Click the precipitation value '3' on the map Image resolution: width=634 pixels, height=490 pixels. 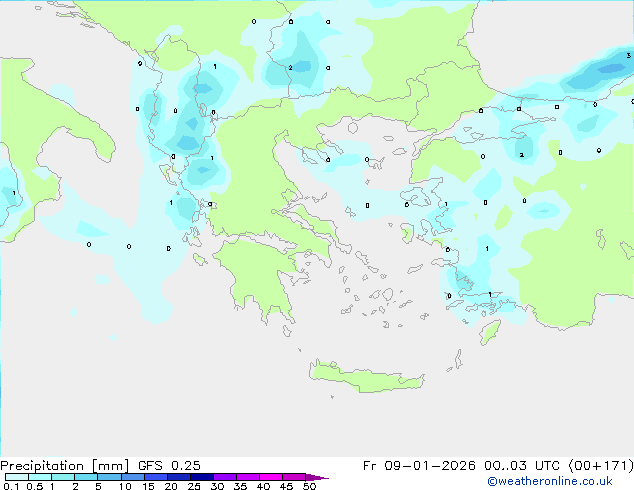(628, 55)
